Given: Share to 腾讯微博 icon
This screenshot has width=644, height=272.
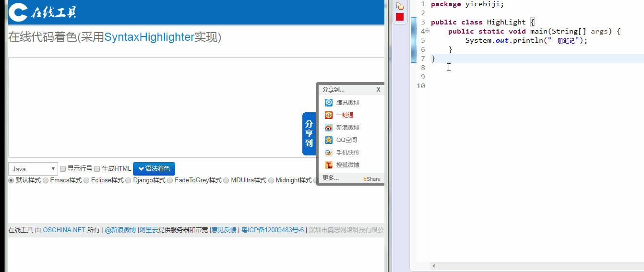Looking at the screenshot, I should point(329,103).
